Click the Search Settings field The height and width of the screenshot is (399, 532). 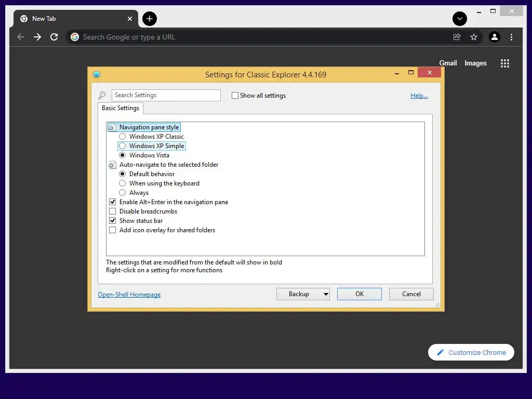[166, 96]
